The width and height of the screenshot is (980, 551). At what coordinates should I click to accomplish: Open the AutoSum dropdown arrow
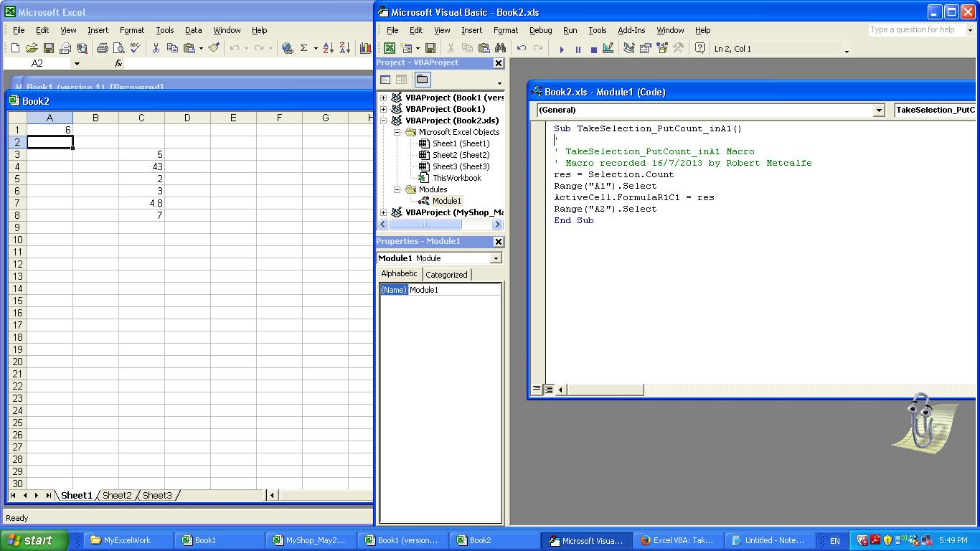[x=315, y=48]
